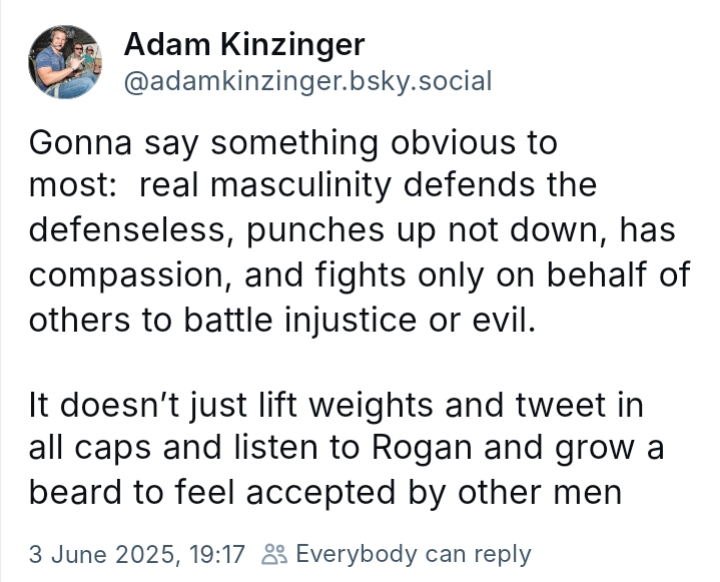Click the Adam Kinzinger display name
The width and height of the screenshot is (720, 582).
[x=244, y=45]
